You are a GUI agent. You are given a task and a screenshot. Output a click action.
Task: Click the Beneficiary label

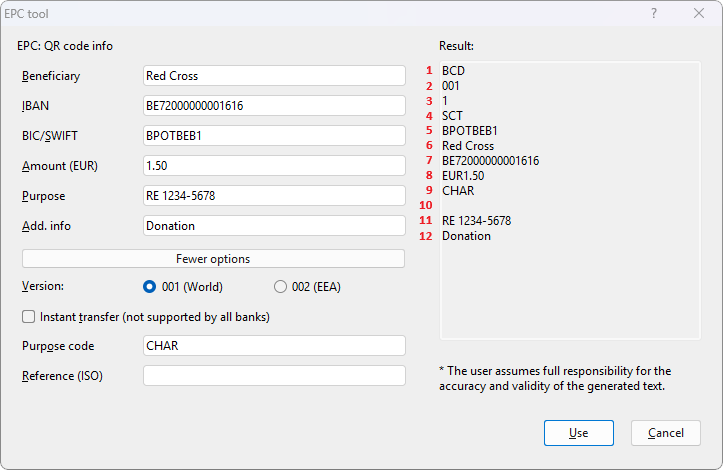coord(51,76)
